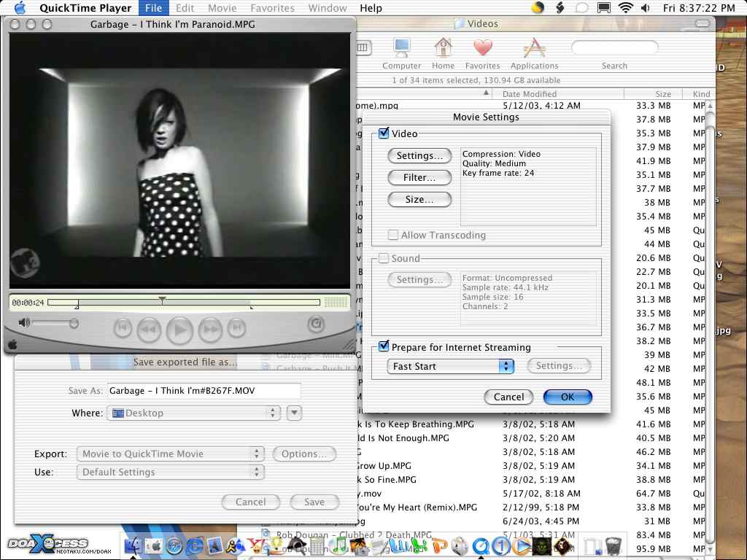Open the Fast Start dropdown
This screenshot has height=560, width=747.
click(x=450, y=366)
